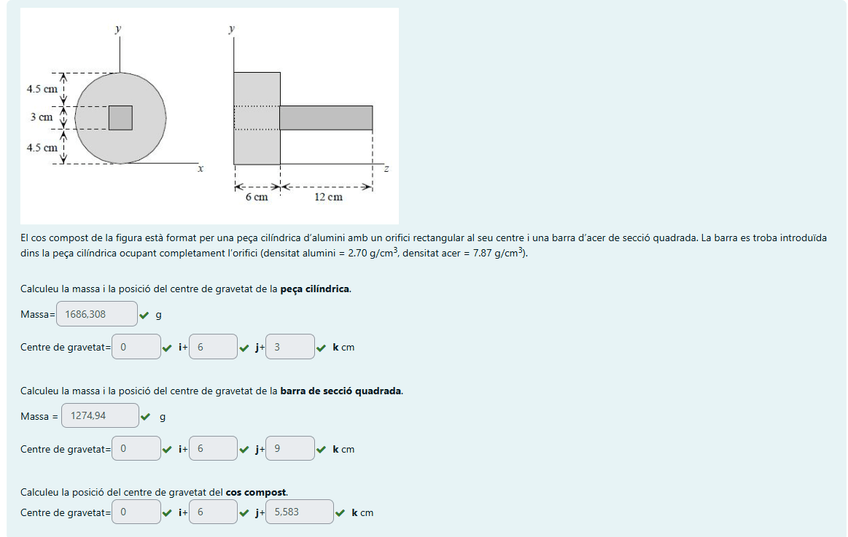Click checkmark next to cylindrical piece i-component
This screenshot has height=537, width=848.
coord(169,348)
